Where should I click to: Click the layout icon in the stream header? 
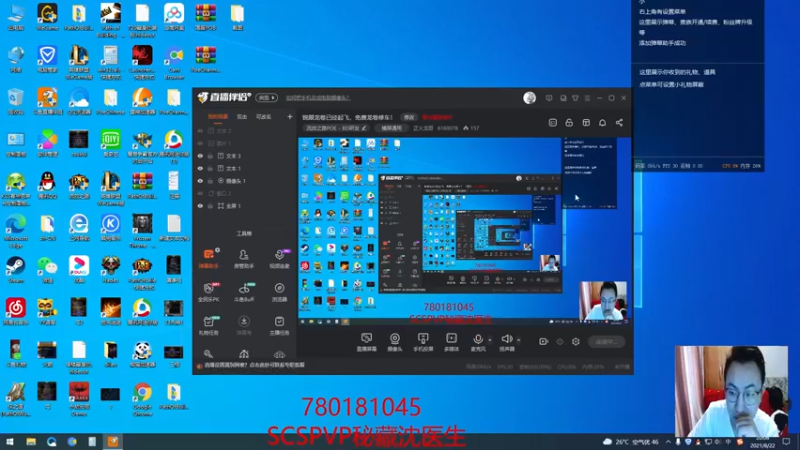click(x=586, y=122)
